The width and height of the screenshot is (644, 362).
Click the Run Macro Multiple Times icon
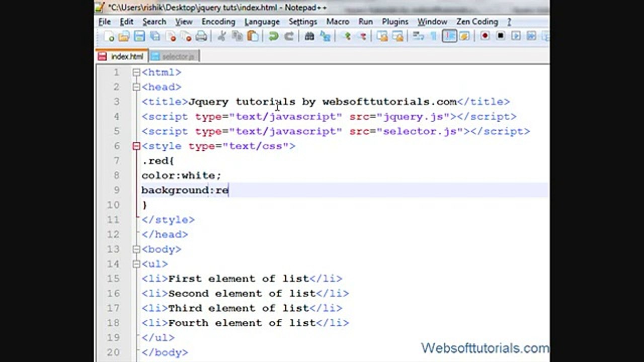[x=531, y=36]
